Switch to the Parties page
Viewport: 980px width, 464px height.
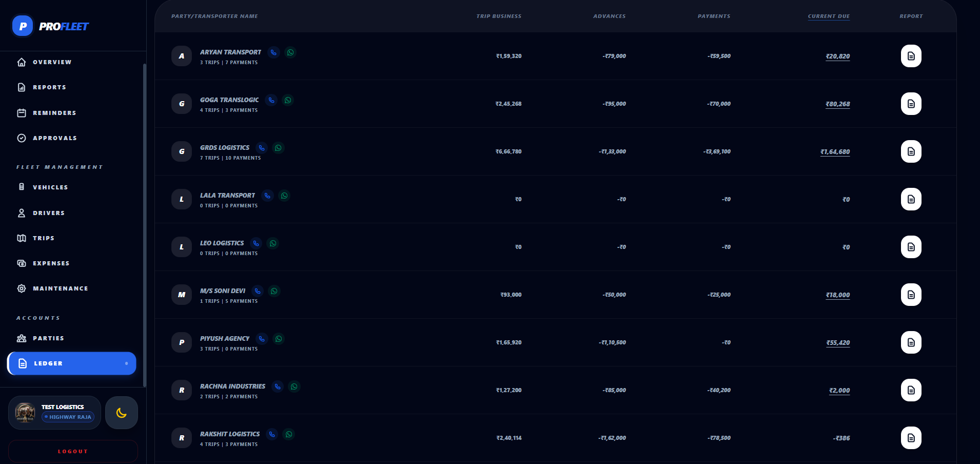(x=49, y=338)
